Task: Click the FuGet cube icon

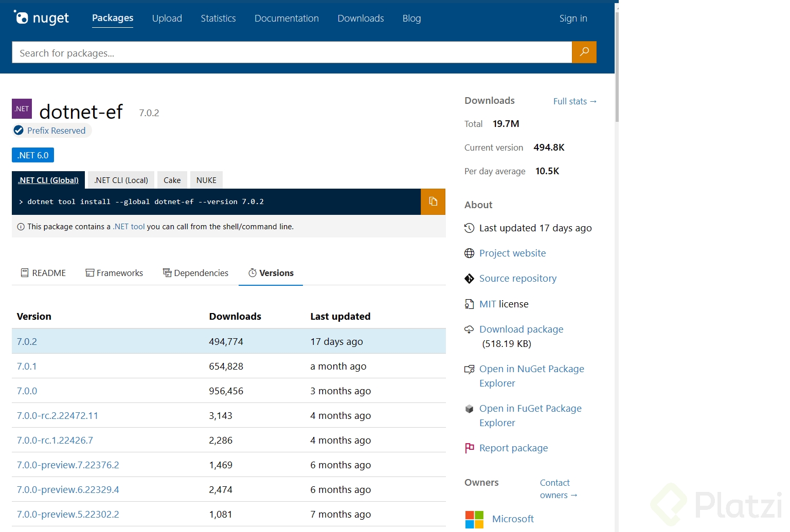Action: [x=469, y=409]
